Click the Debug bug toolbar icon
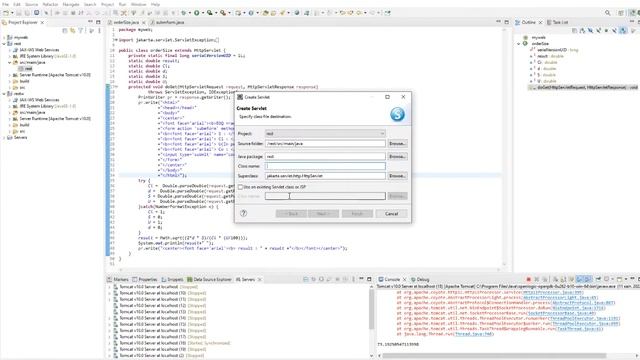 pos(183,13)
